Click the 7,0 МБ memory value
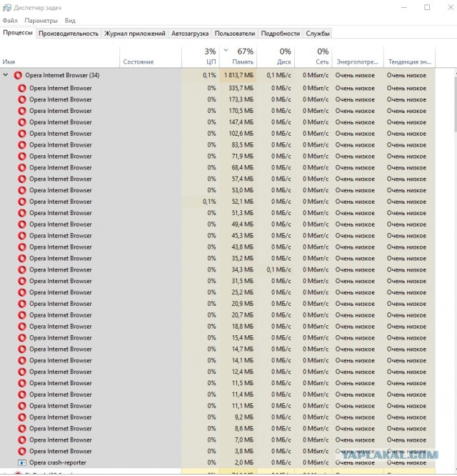The image size is (457, 476). click(244, 440)
